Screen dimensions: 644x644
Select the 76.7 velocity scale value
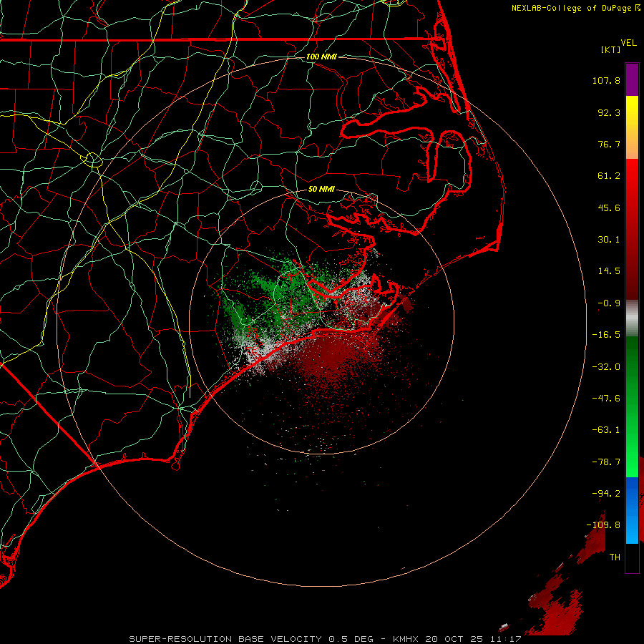[x=609, y=144]
